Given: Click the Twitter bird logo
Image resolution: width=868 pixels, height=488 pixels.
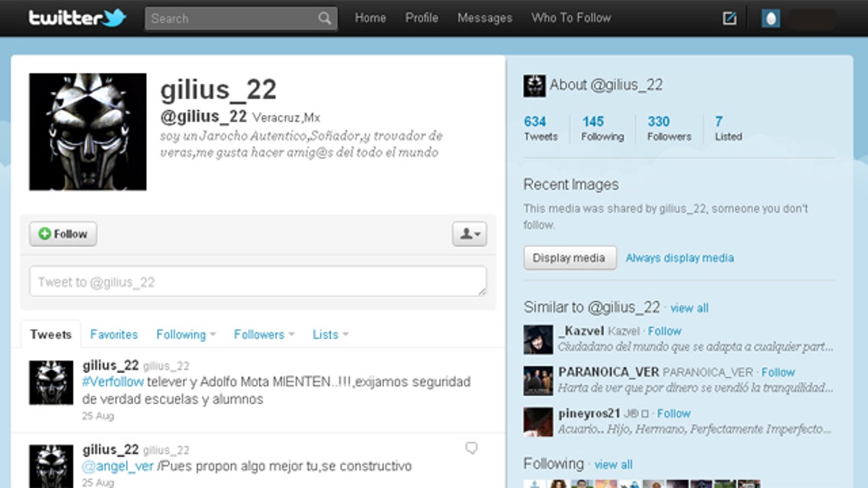Looking at the screenshot, I should (114, 18).
